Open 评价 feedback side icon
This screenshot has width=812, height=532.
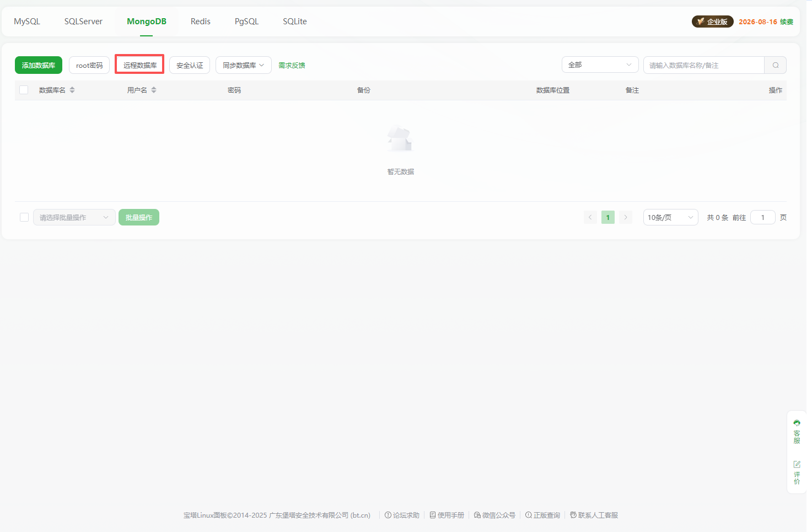(797, 472)
